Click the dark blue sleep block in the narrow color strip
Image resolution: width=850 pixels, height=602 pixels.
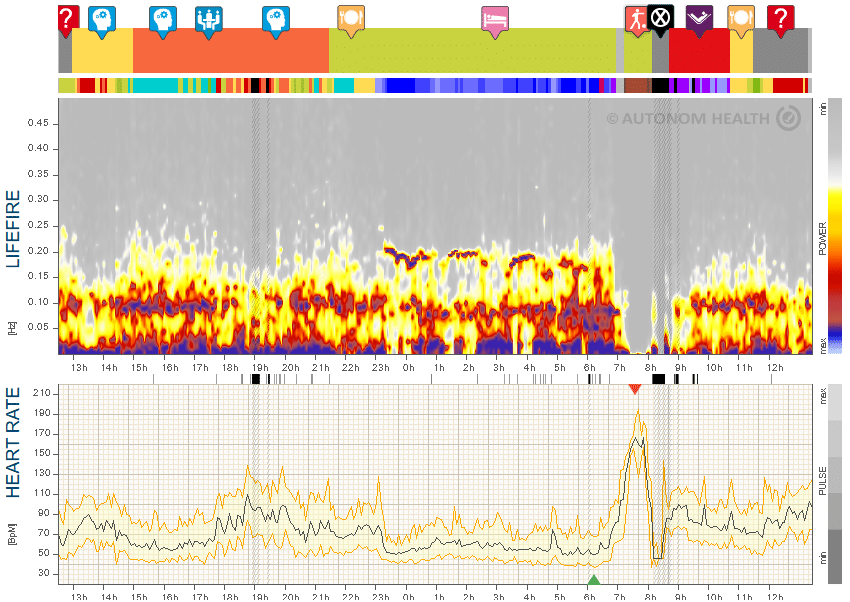(401, 86)
